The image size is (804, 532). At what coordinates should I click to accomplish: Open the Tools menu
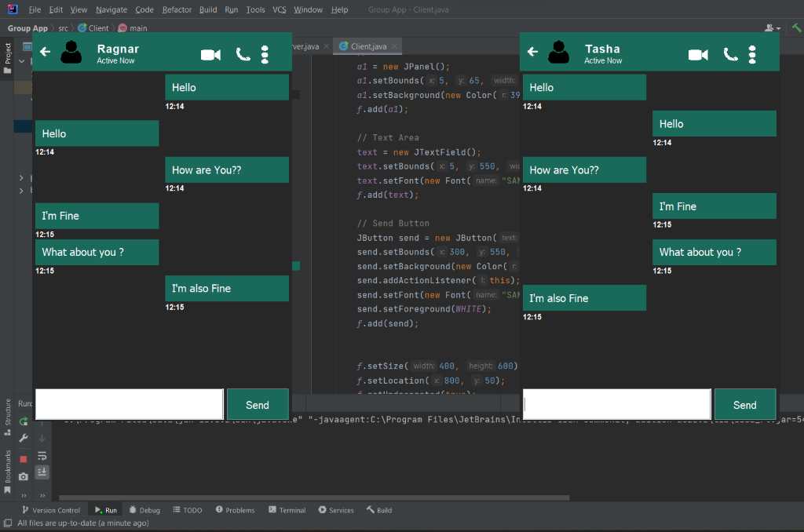(x=255, y=9)
